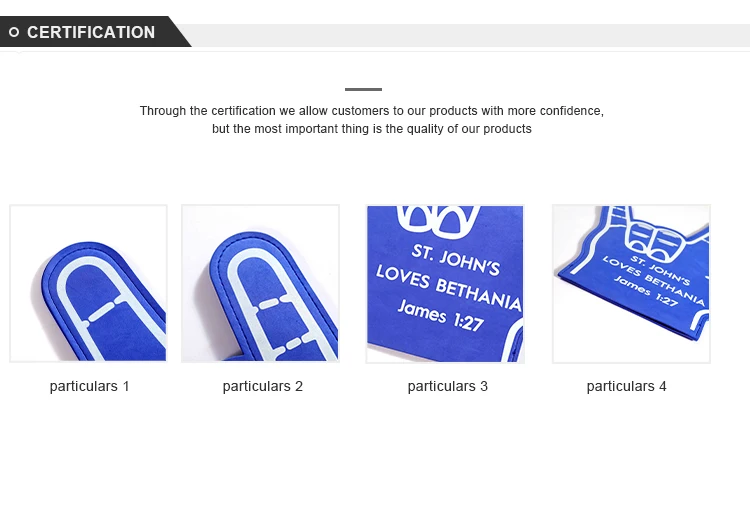Click the 'particulars 2' caption

click(x=262, y=386)
